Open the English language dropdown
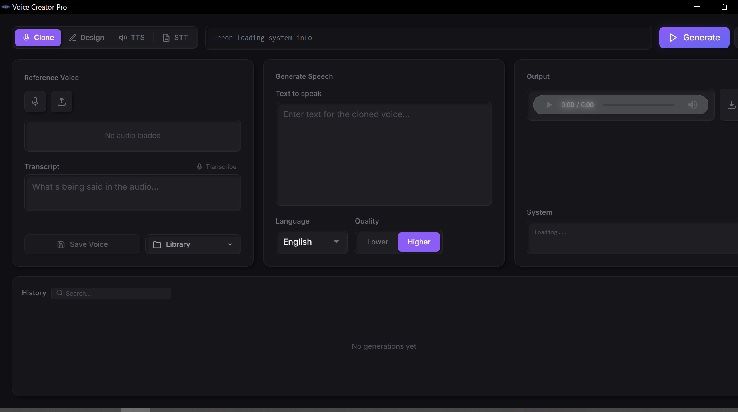 point(312,242)
